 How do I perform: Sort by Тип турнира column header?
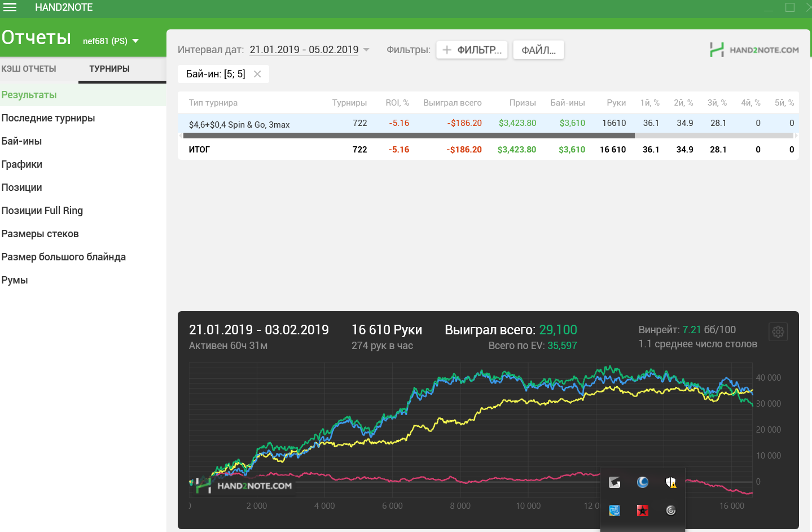[213, 103]
